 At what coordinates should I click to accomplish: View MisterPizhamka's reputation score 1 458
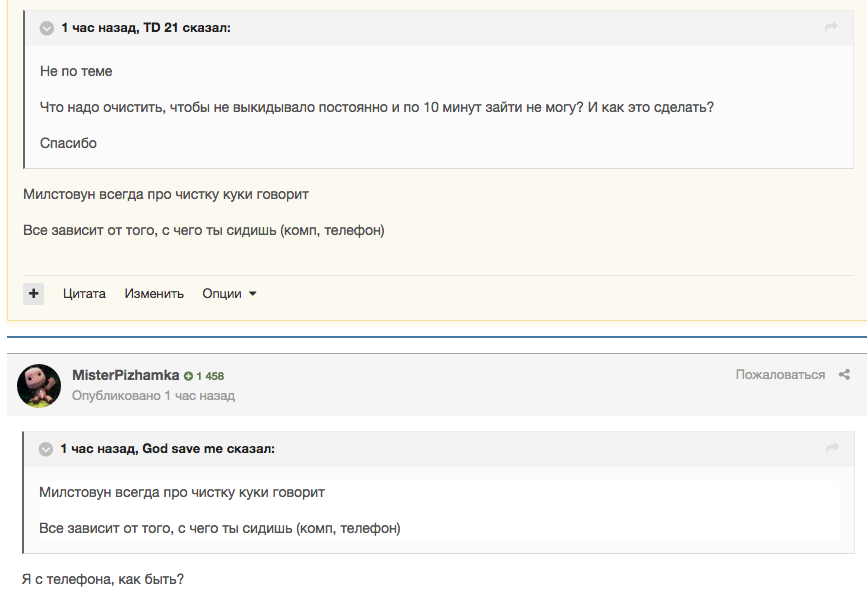point(204,376)
